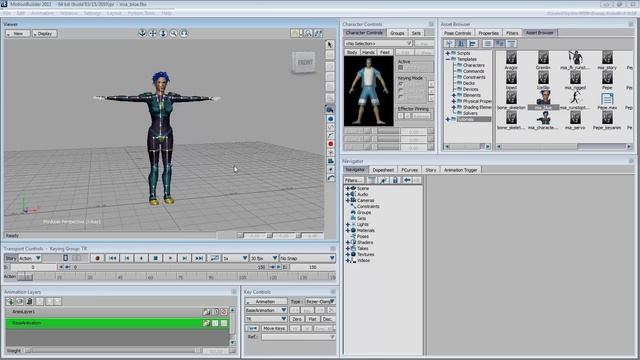Open the FCurves tab in Navigator

point(409,170)
